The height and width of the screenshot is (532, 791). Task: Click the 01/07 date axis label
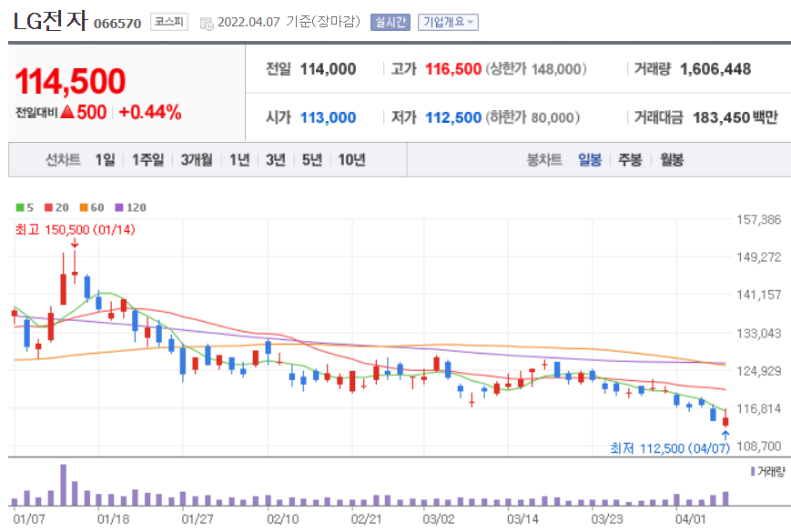click(29, 519)
